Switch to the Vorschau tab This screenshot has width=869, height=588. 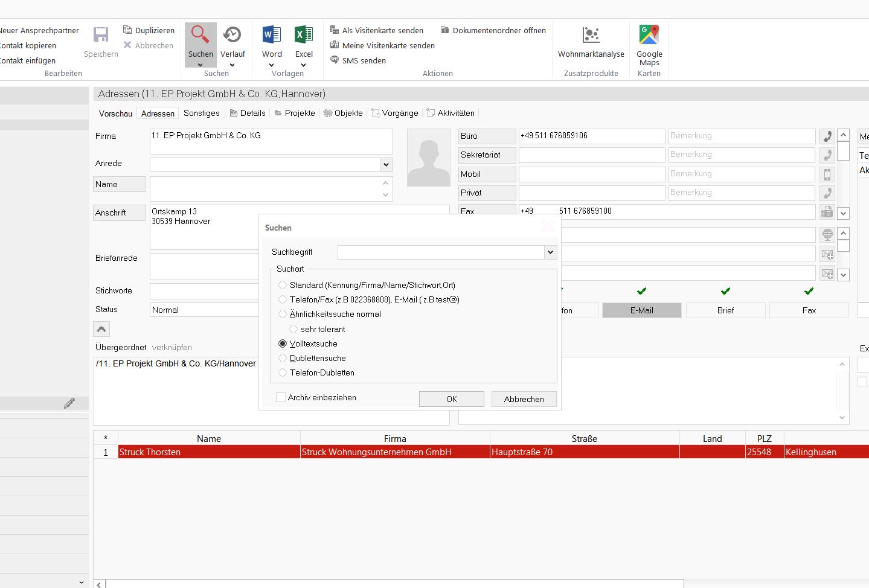click(115, 113)
